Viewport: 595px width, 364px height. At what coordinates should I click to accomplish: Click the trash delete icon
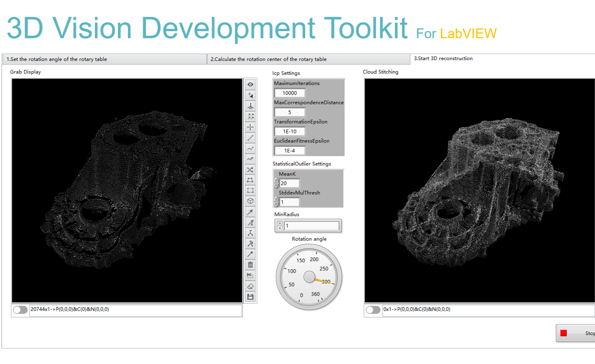coord(250,265)
